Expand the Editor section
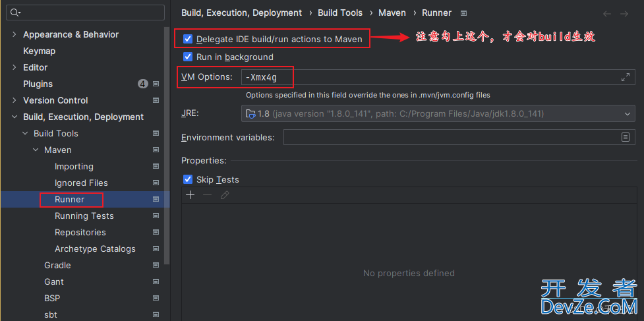644x321 pixels. click(x=15, y=67)
